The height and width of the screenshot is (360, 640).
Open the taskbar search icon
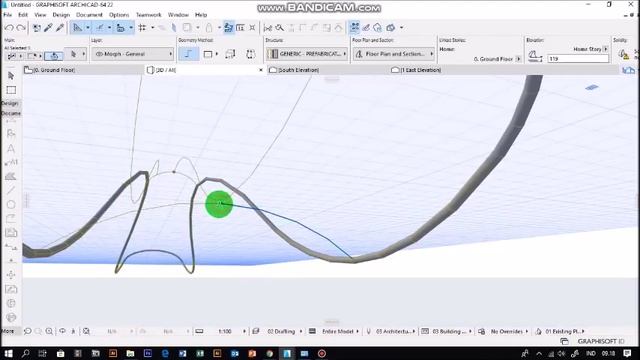(25, 353)
